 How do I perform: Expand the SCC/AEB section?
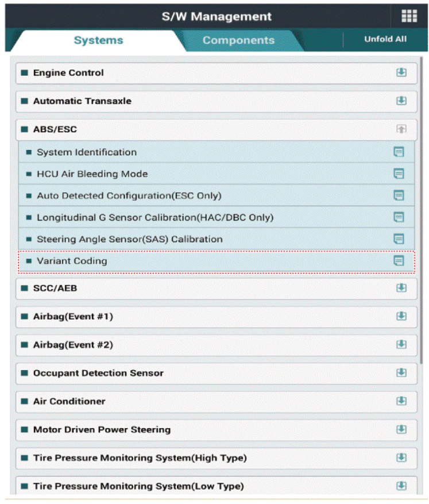401,288
